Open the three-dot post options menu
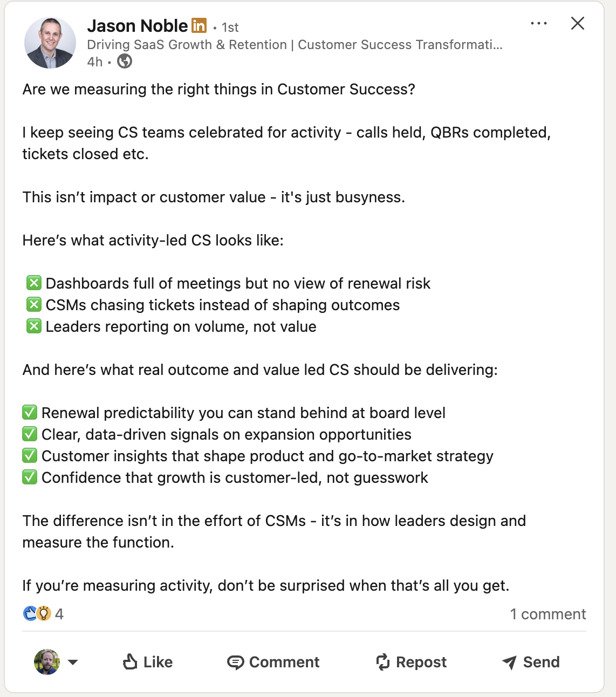Image resolution: width=616 pixels, height=697 pixels. (538, 24)
